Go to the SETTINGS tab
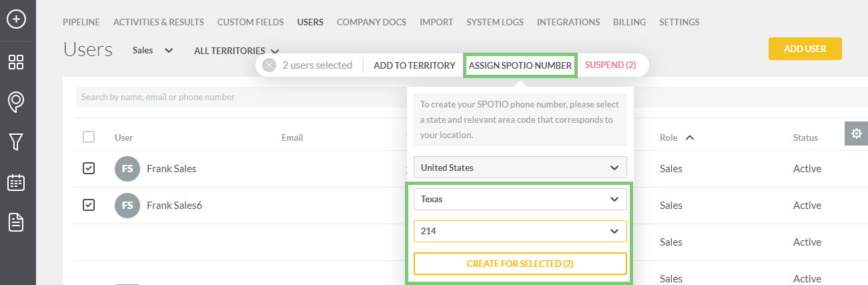The height and width of the screenshot is (285, 868). pyautogui.click(x=679, y=22)
